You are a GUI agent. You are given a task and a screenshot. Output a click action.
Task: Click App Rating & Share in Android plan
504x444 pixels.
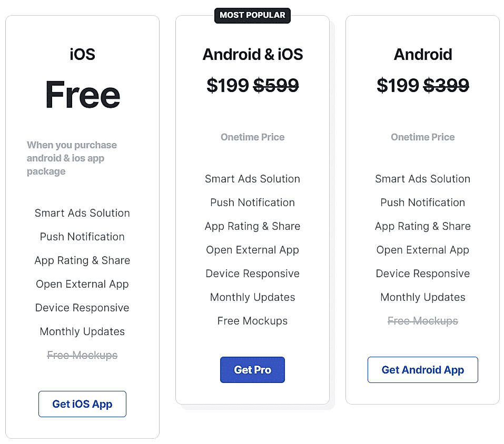(x=422, y=226)
